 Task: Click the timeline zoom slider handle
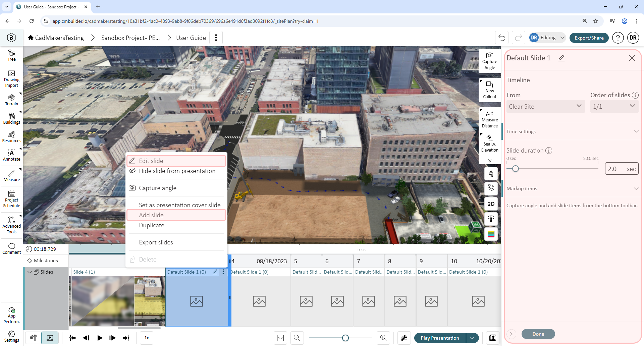coord(345,338)
